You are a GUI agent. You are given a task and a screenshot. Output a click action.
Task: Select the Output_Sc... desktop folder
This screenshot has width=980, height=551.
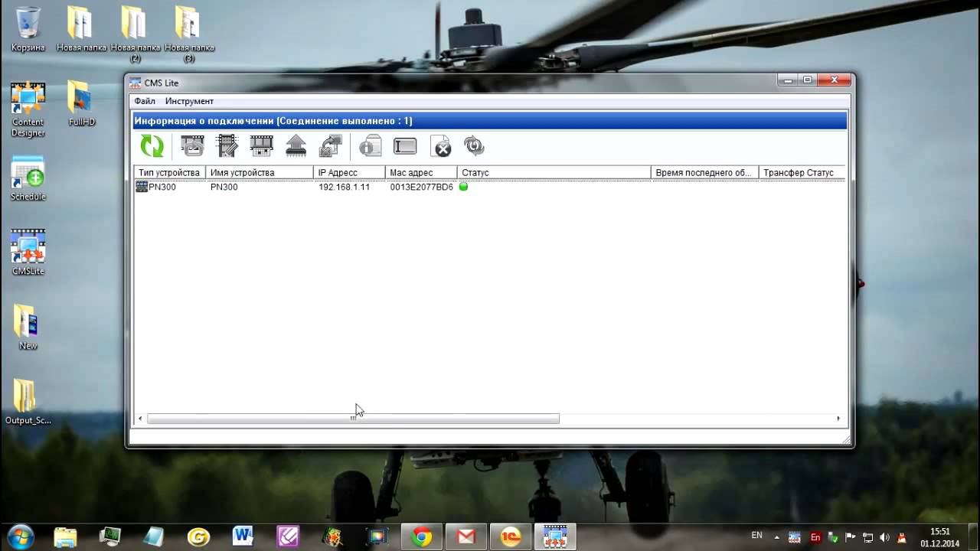point(28,402)
